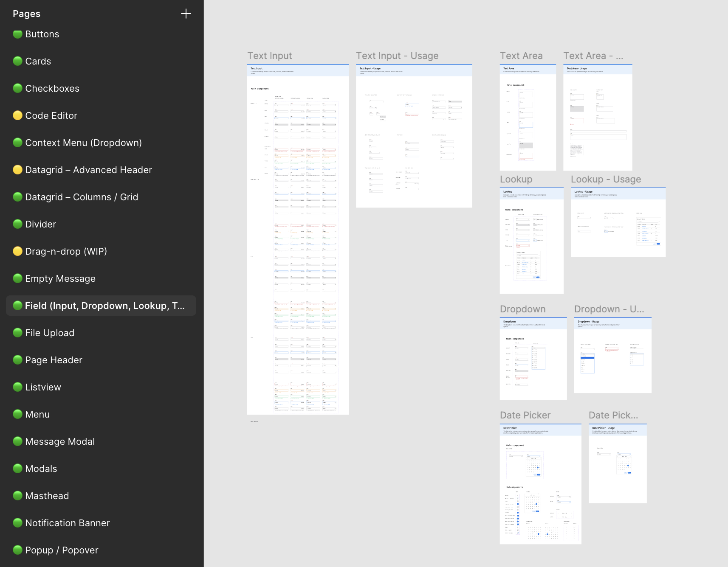The image size is (728, 567).
Task: Switch to the Modals page
Action: (x=41, y=469)
